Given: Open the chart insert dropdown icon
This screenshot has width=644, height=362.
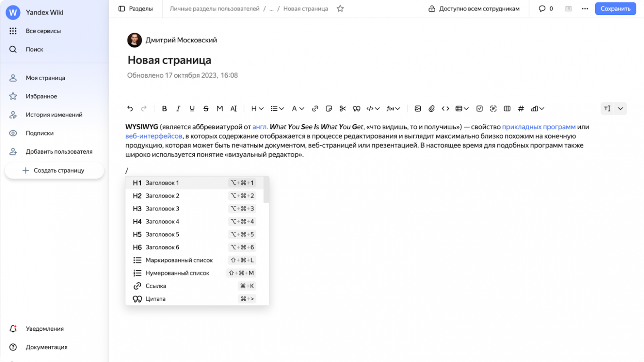Looking at the screenshot, I should pos(536,109).
